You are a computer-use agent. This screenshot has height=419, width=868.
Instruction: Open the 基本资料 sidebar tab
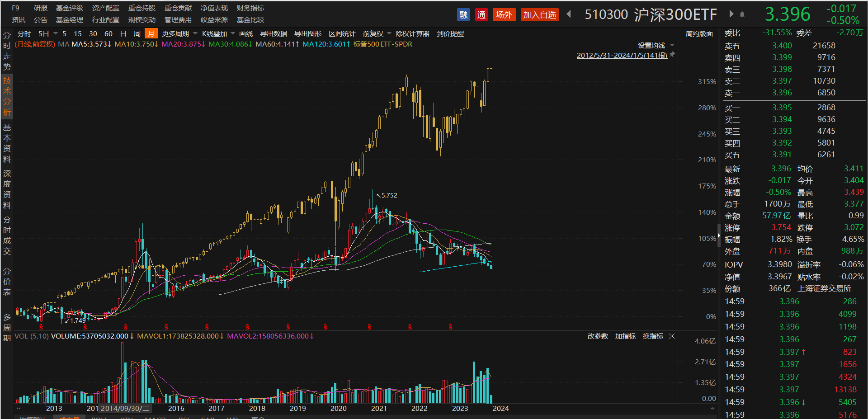click(x=7, y=143)
